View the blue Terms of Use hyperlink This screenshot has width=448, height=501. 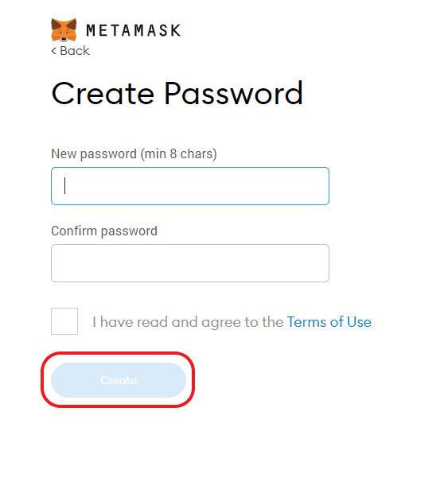pyautogui.click(x=329, y=322)
